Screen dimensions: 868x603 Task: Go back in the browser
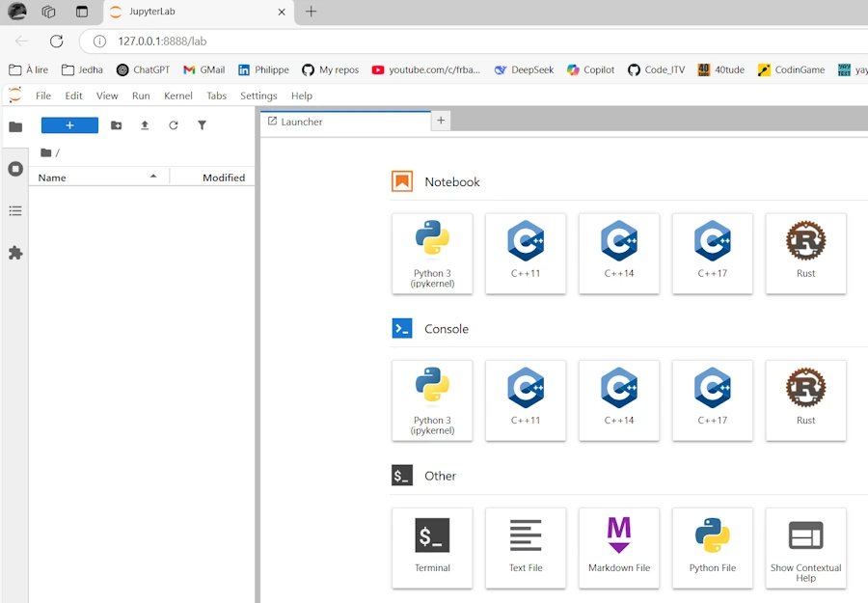21,41
